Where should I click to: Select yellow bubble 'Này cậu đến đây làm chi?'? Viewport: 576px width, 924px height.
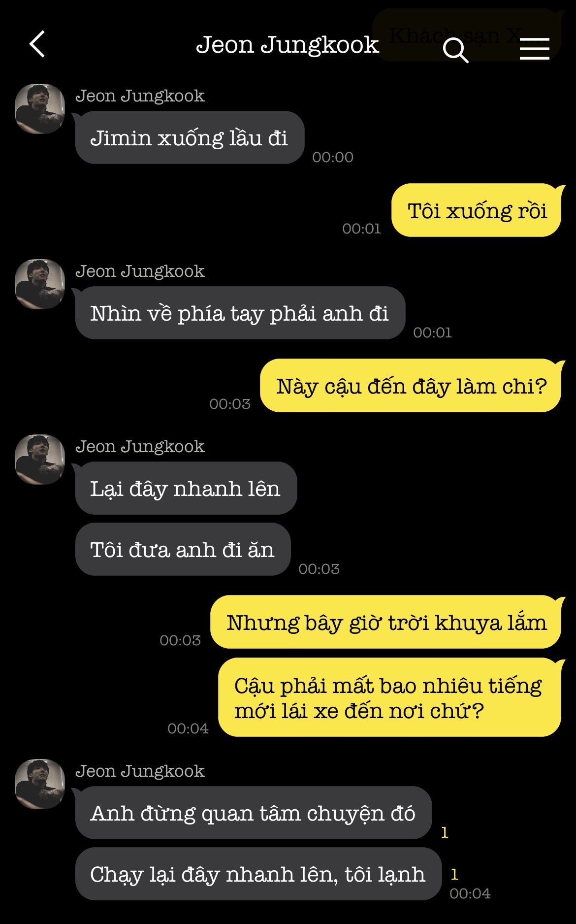[x=411, y=386]
